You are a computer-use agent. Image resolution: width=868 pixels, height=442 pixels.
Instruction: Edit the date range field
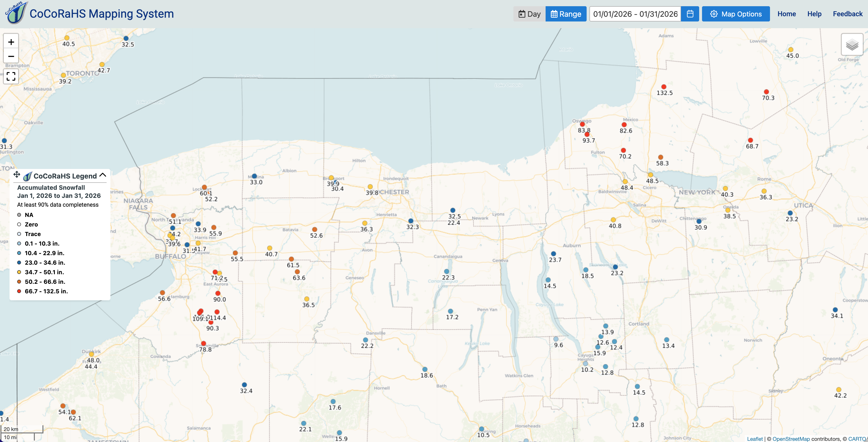[635, 14]
